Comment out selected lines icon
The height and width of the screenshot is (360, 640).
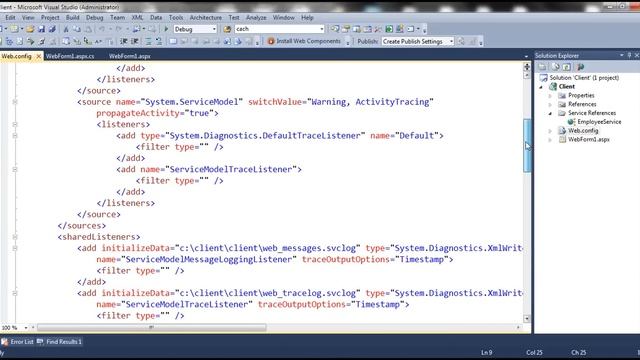(148, 41)
